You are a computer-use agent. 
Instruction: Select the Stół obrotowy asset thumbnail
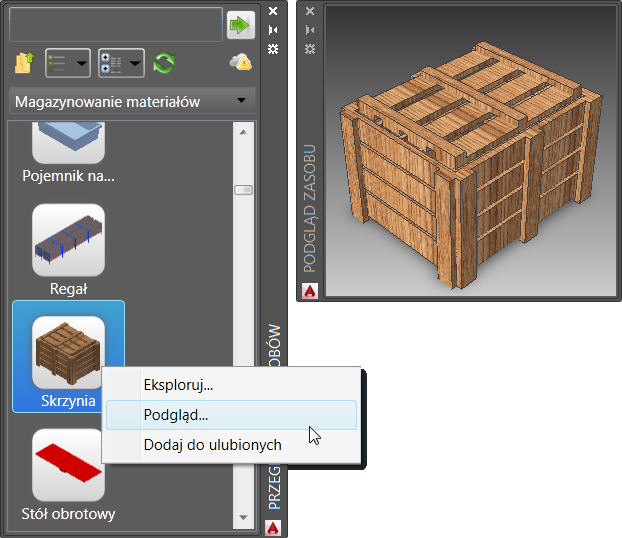point(68,465)
